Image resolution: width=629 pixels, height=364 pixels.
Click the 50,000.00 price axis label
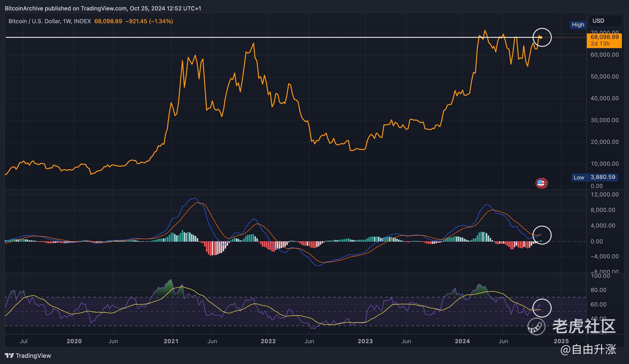[x=605, y=76]
